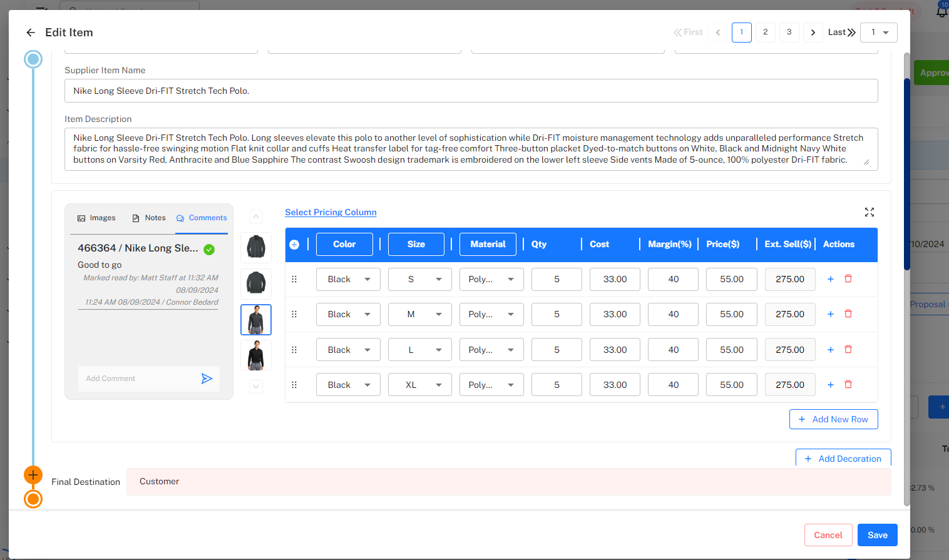
Task: Click Add New Row button
Action: 833,419
